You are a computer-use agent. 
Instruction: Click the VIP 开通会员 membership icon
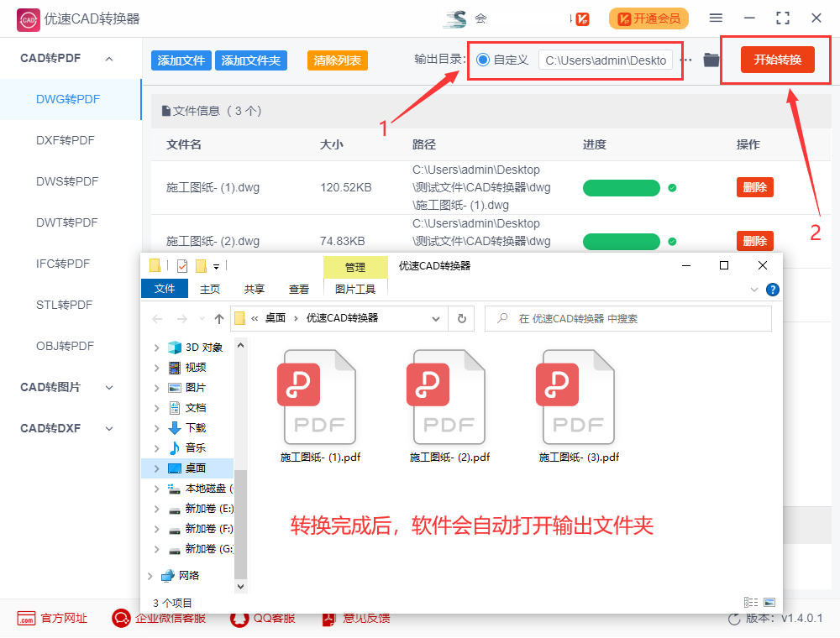tap(648, 18)
